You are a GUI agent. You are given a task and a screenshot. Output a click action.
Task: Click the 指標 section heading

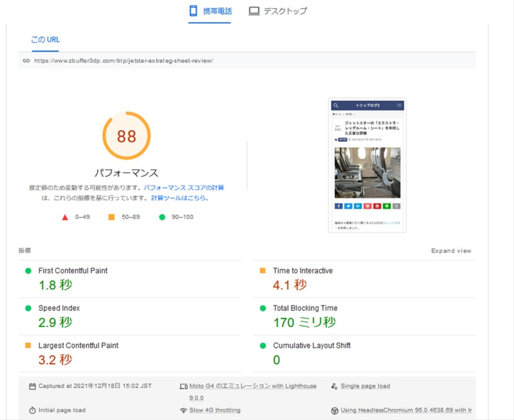click(25, 250)
